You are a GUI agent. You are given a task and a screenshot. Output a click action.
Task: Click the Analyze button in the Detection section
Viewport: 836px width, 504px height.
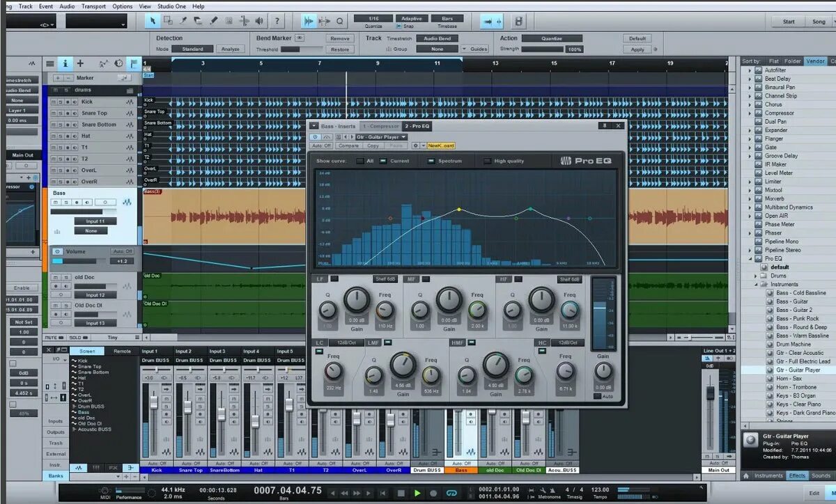230,49
